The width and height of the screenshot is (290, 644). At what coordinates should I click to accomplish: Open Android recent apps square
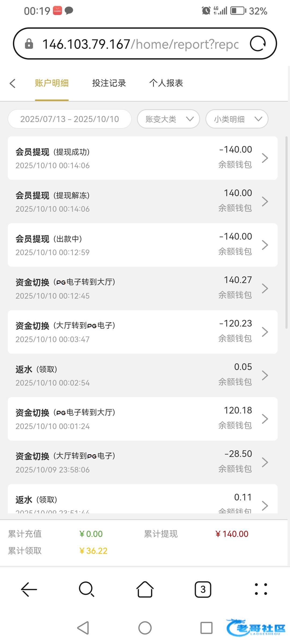[x=206, y=628]
